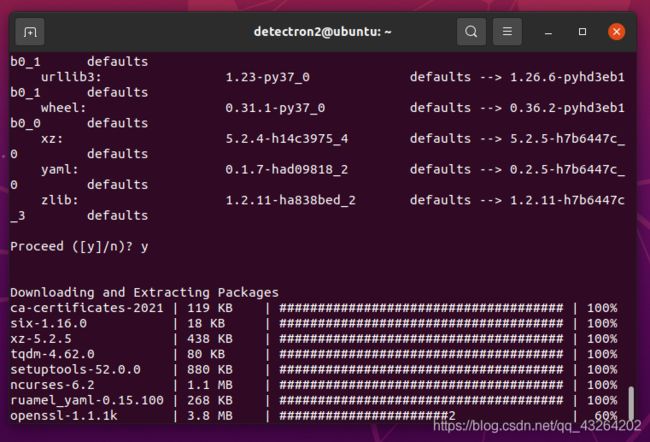Click the 438 KB size value
Image resolution: width=650 pixels, height=442 pixels.
[x=210, y=339]
